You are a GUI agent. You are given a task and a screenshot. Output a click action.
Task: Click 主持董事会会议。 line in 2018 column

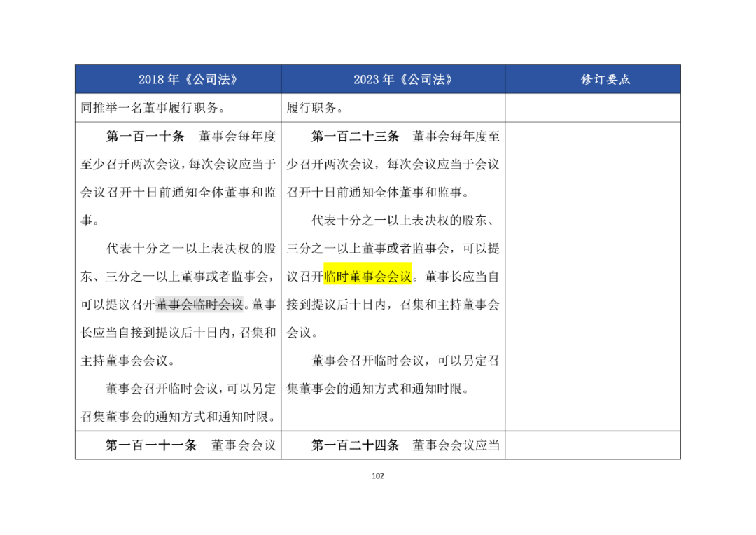click(x=128, y=361)
